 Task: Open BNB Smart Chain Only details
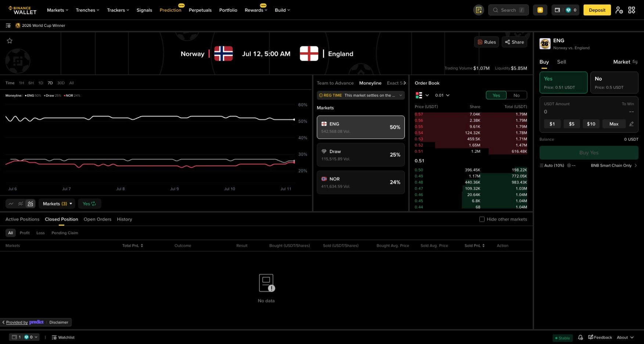[x=614, y=165]
